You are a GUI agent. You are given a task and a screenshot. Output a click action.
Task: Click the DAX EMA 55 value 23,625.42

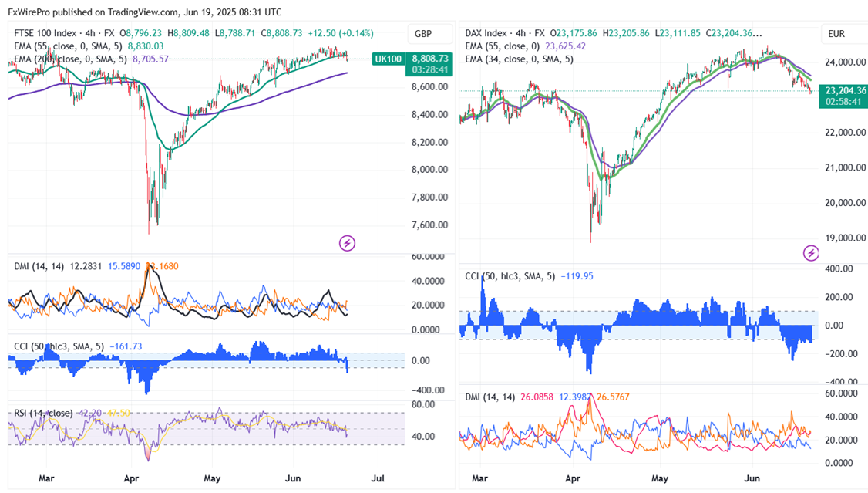[565, 46]
